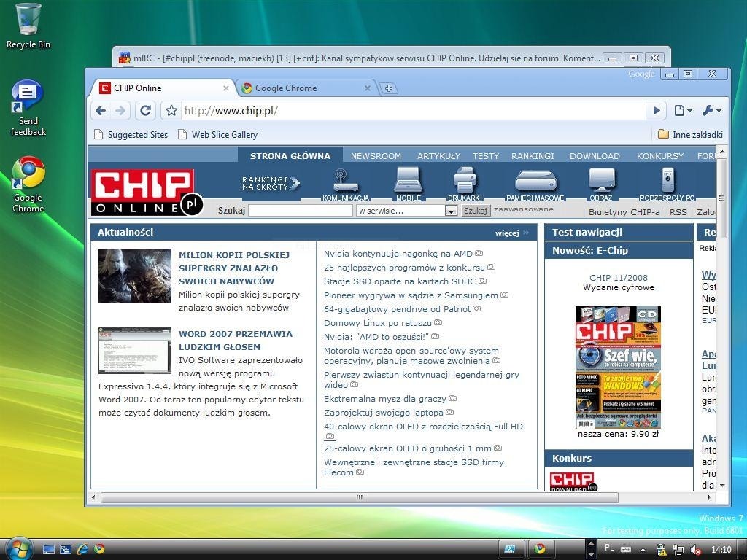Click the Go arrow button beside address bar
This screenshot has height=560, width=747.
pyautogui.click(x=656, y=111)
